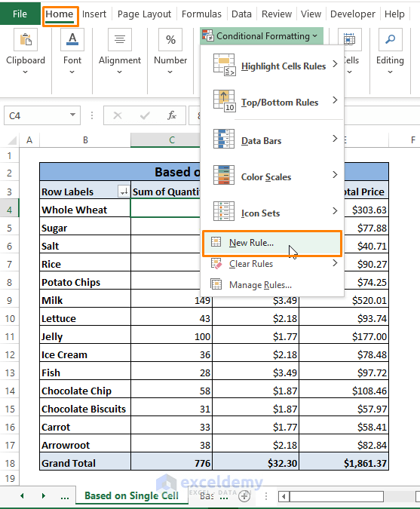420x509 pixels.
Task: Switch to the View tab
Action: (x=311, y=14)
